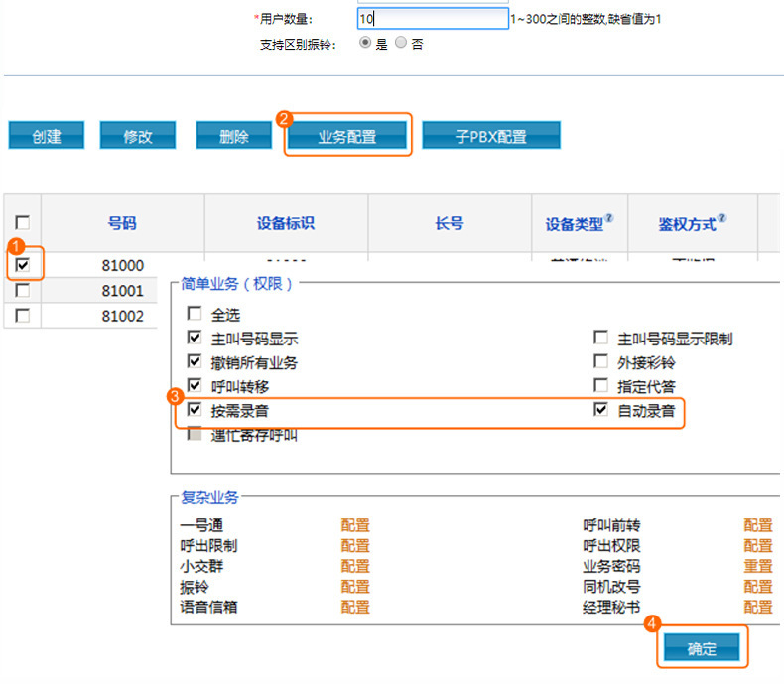Click 配置 link for 小交群

(355, 566)
